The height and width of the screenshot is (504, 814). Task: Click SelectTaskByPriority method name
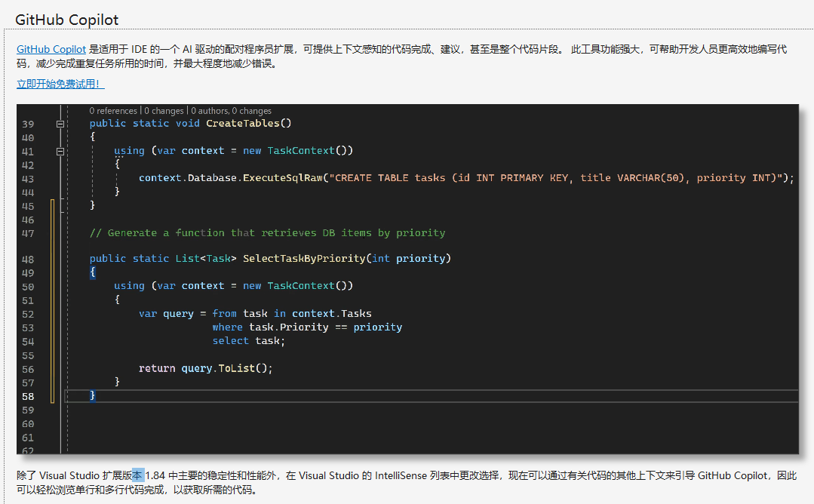[304, 259]
